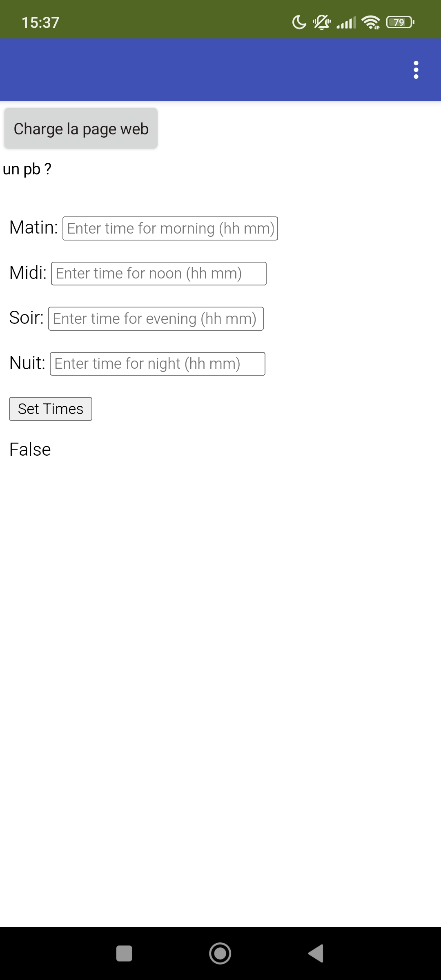Tap the False result text
The width and height of the screenshot is (441, 980).
point(30,450)
